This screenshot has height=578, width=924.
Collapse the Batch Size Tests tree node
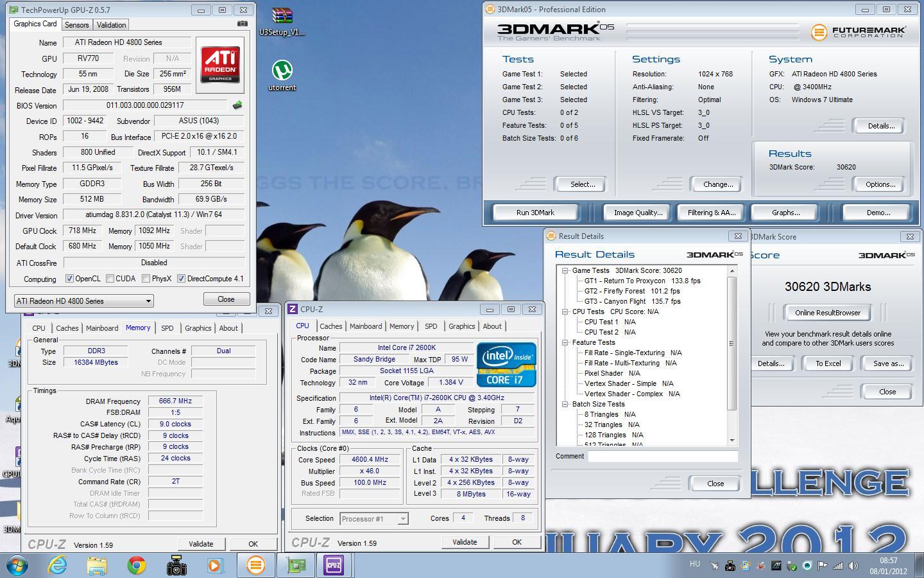point(565,404)
